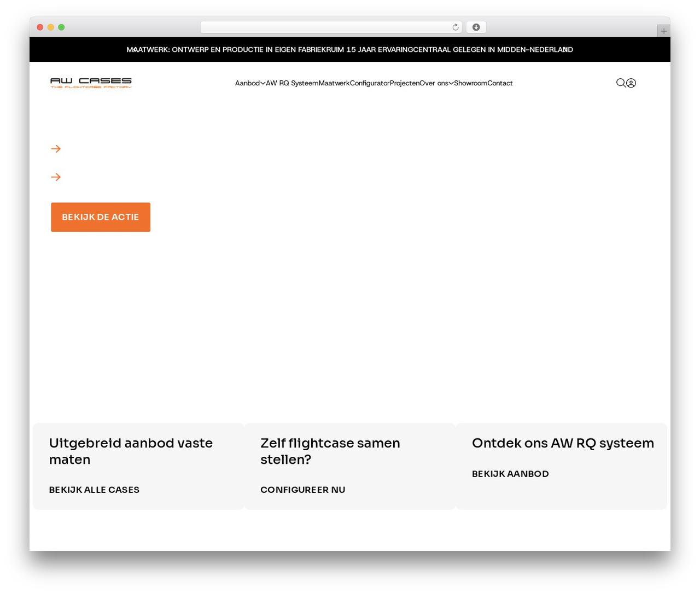Screen dimensions: 700x593
Task: Click the Maatwerk announcement bar text
Action: coord(226,50)
